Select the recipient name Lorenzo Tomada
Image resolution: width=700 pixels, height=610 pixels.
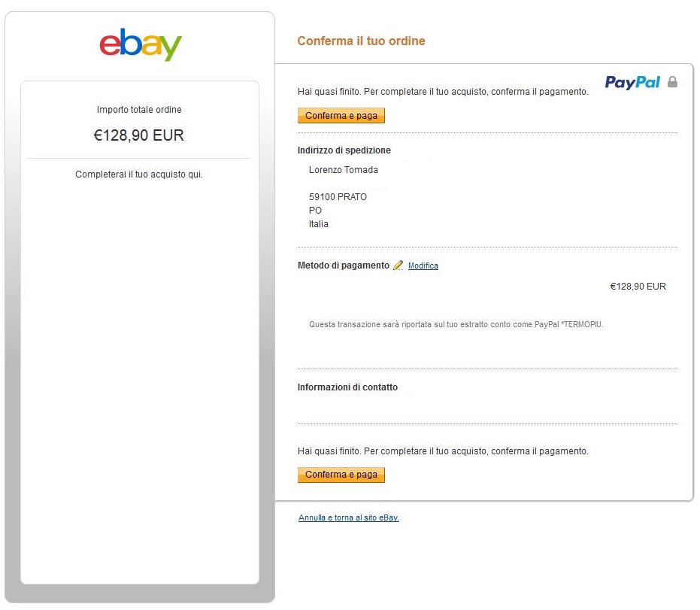(344, 170)
